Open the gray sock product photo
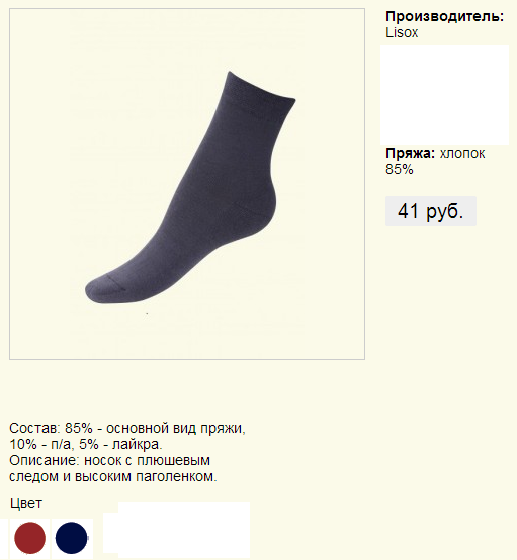 pyautogui.click(x=187, y=184)
